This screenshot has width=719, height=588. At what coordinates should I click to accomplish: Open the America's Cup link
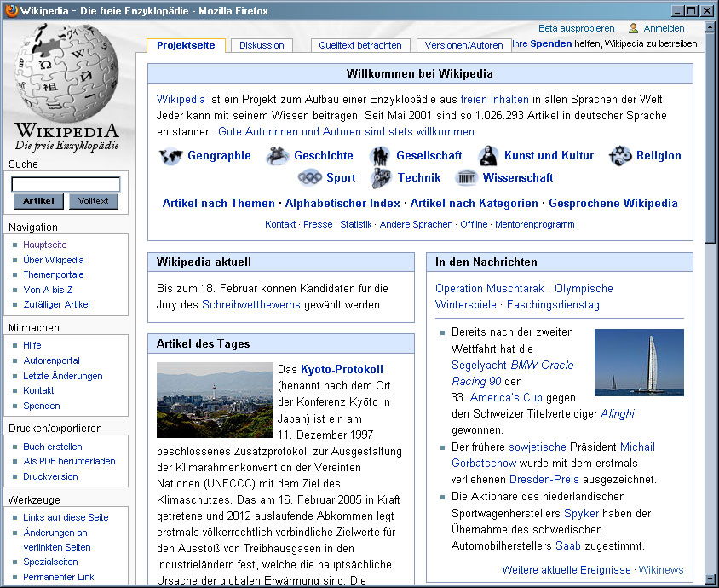pyautogui.click(x=506, y=398)
